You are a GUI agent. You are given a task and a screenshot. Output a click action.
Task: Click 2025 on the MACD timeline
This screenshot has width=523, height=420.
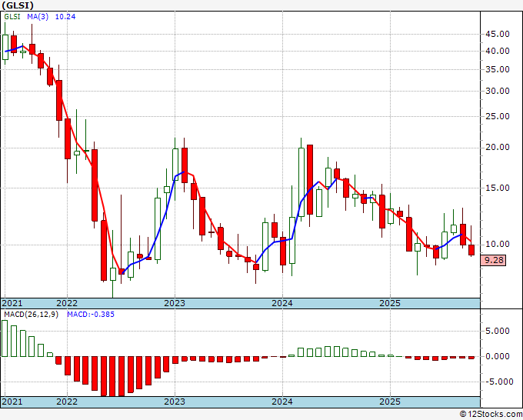[x=390, y=402]
